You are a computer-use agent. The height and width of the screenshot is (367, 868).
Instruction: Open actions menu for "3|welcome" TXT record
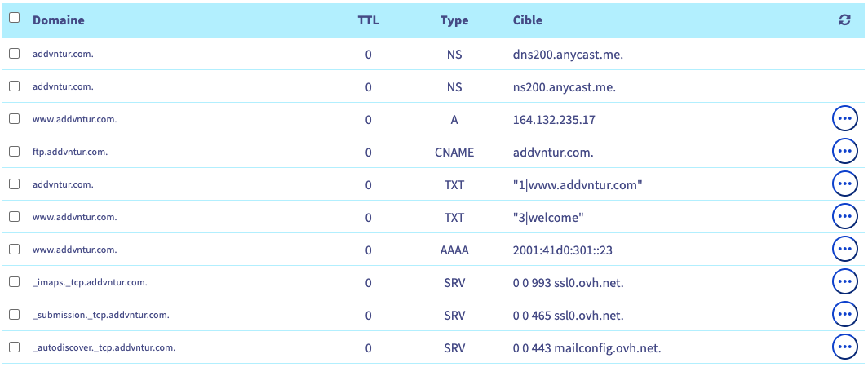coord(844,217)
